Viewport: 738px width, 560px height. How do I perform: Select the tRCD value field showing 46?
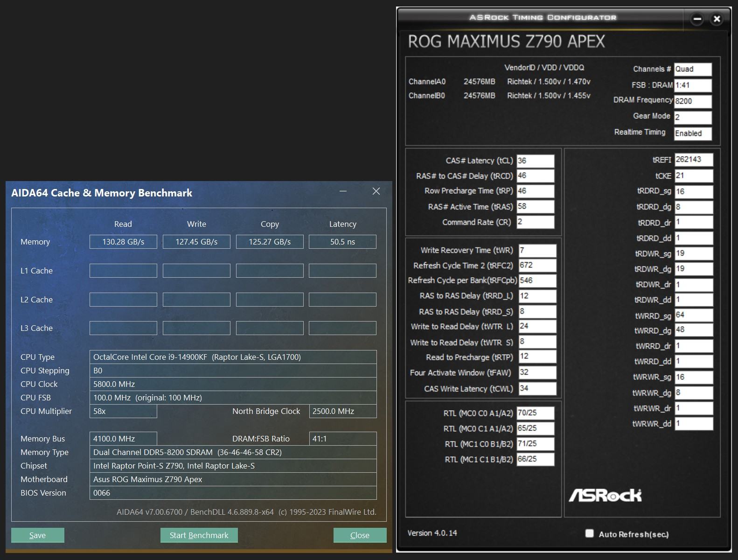(536, 176)
